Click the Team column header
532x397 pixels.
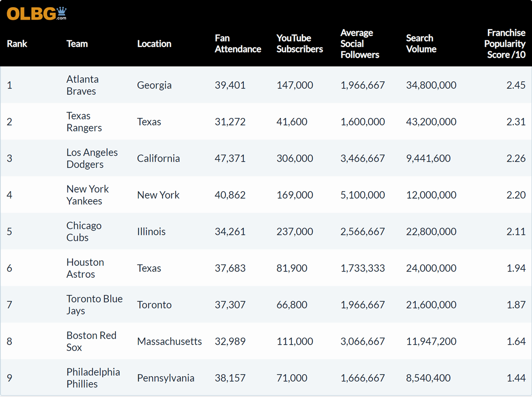(77, 44)
